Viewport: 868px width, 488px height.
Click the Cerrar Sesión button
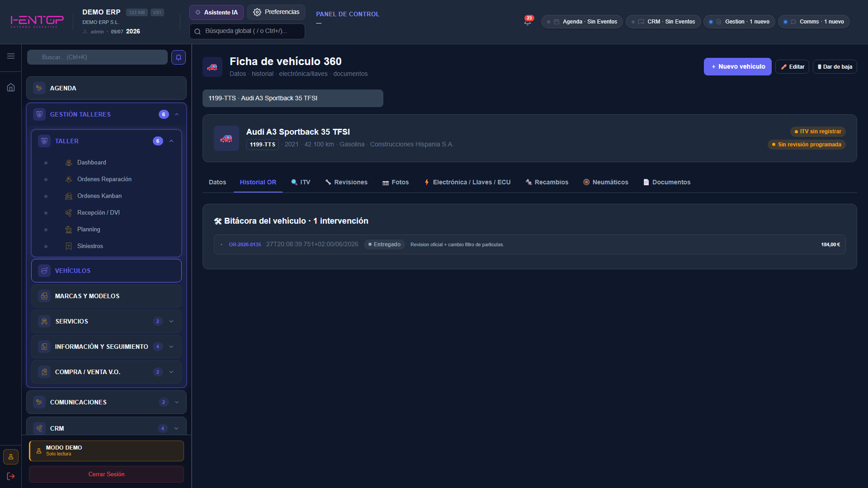point(106,474)
